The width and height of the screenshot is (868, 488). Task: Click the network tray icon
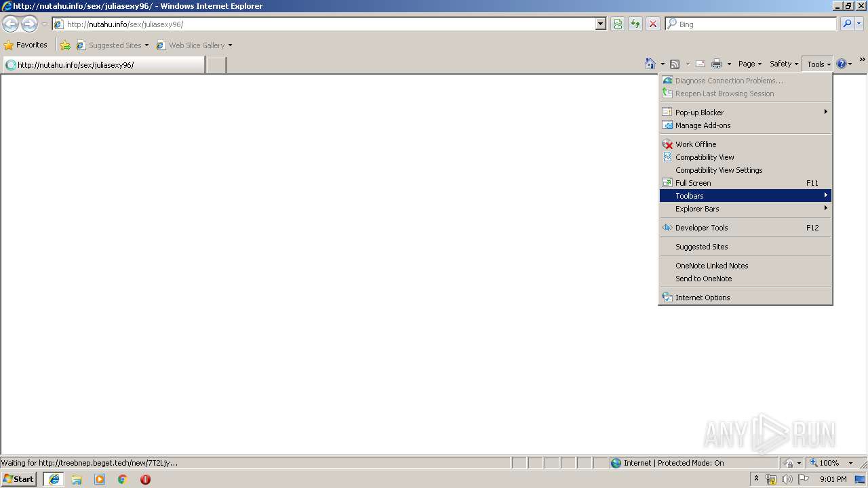771,479
